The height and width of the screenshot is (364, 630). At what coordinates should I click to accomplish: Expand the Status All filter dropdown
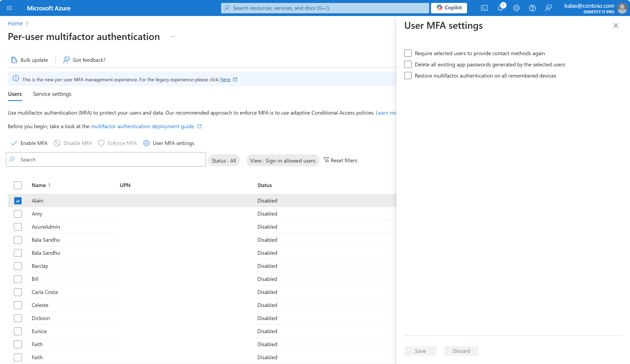click(x=224, y=160)
